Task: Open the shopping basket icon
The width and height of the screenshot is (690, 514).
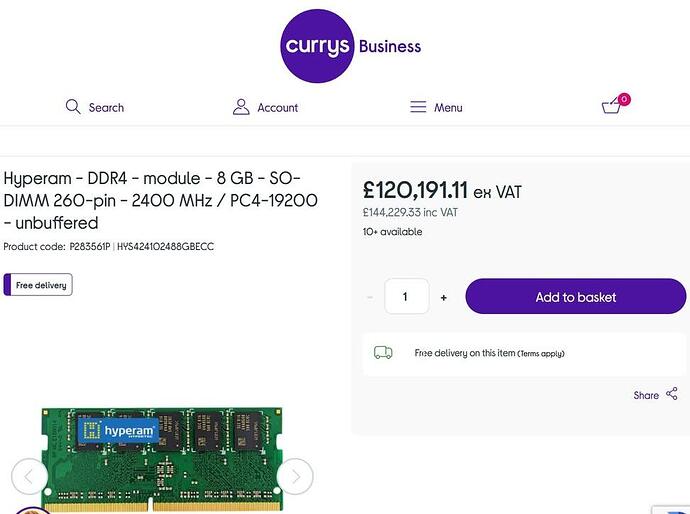Action: [x=612, y=106]
